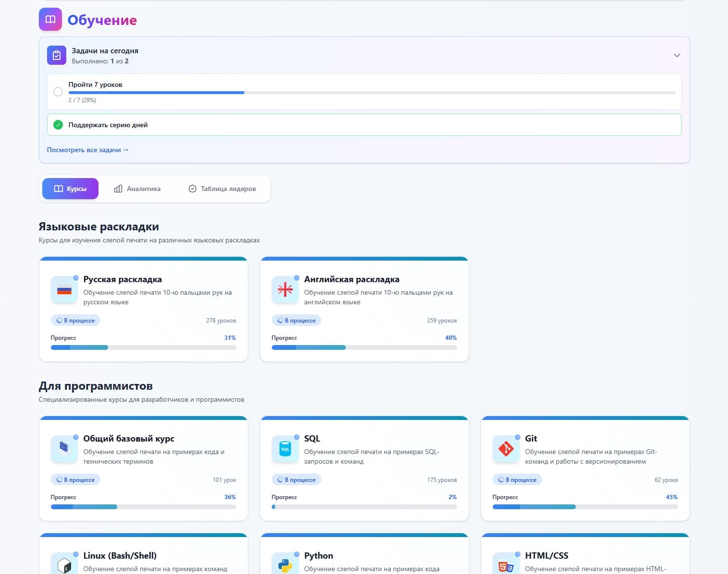The image size is (728, 574).
Task: Click the Пройти 7 уроков progress bar
Action: [372, 93]
